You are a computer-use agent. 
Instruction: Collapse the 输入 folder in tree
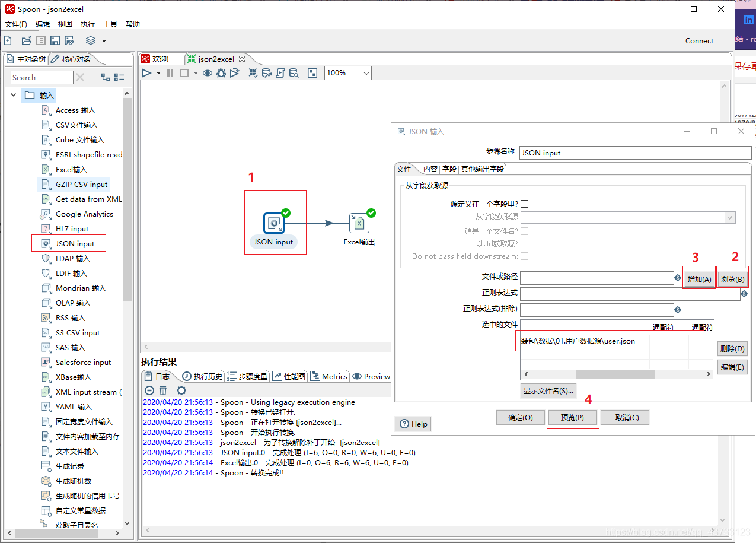[14, 95]
